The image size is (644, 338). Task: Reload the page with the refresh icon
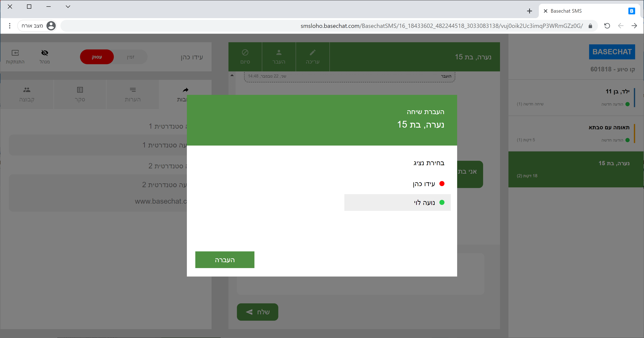click(607, 26)
